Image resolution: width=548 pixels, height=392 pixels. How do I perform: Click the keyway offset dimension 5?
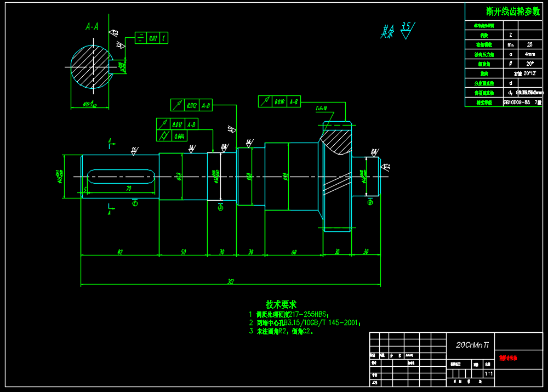85,190
